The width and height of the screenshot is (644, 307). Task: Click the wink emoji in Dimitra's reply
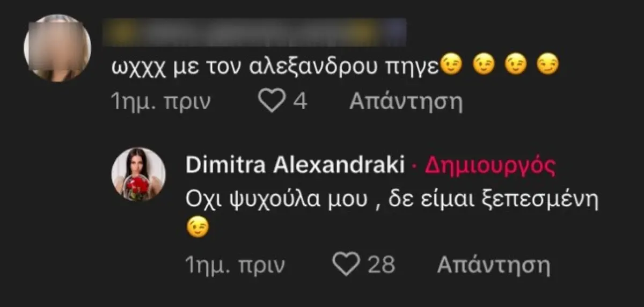pyautogui.click(x=196, y=229)
